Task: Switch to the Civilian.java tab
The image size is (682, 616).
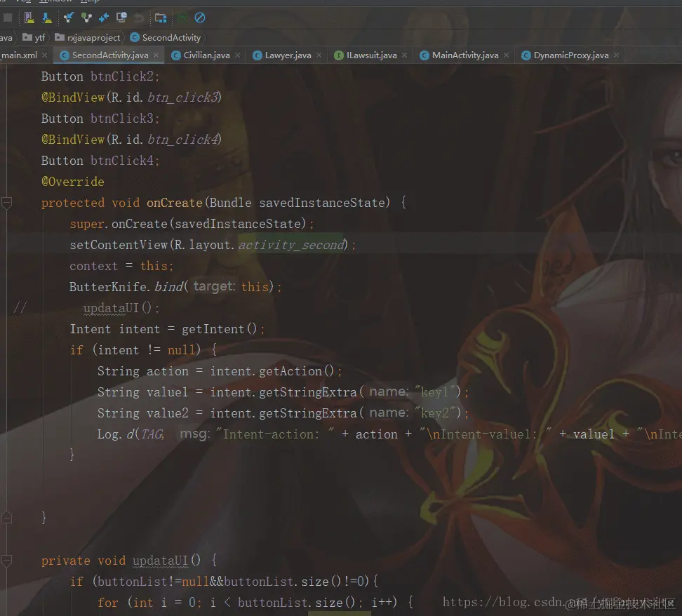Action: (x=201, y=55)
